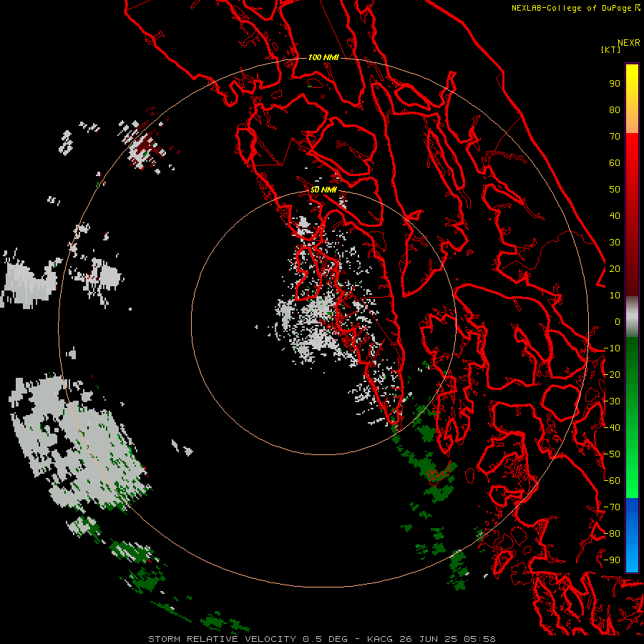Click the positive 60 scale value
Image resolution: width=644 pixels, height=644 pixels.
[x=615, y=163]
